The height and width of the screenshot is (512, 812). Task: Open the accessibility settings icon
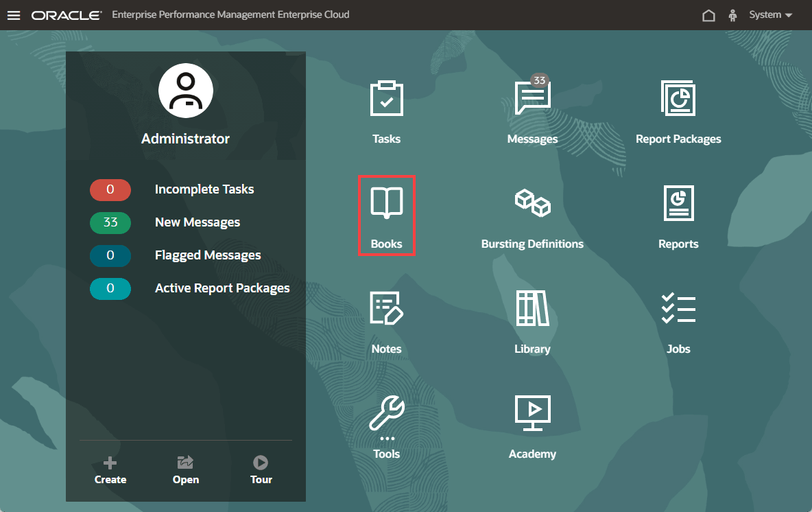pos(732,16)
